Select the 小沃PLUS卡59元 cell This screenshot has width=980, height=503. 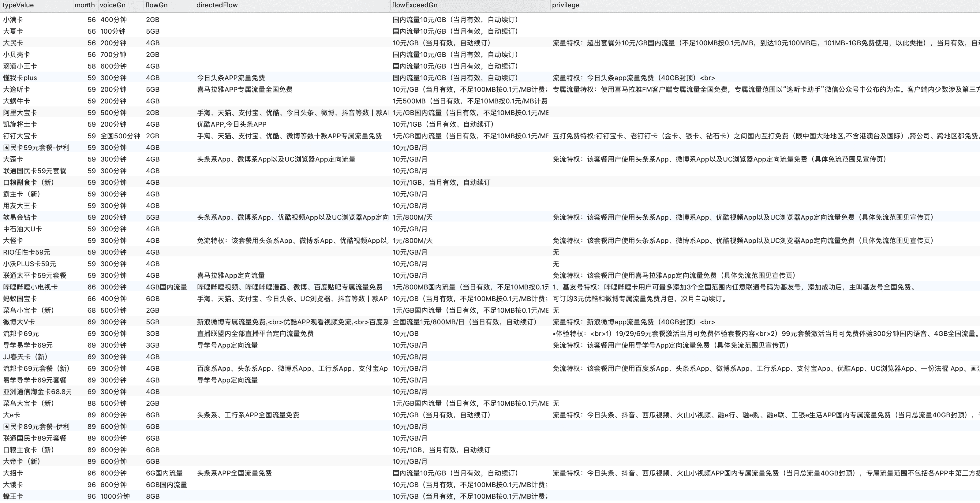(x=30, y=264)
